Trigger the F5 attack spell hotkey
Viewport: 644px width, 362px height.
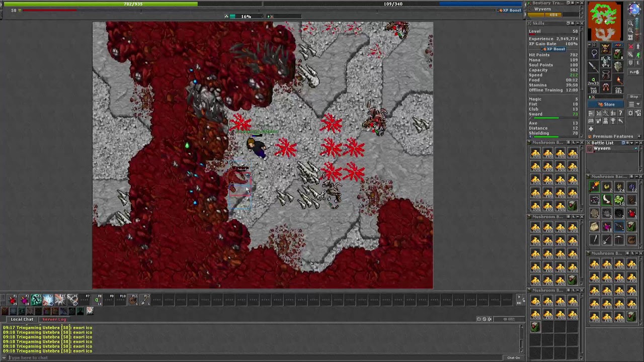coord(60,300)
